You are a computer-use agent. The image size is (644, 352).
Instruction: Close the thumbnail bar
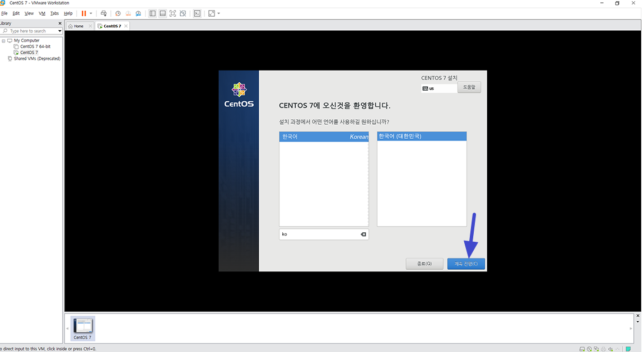(638, 316)
